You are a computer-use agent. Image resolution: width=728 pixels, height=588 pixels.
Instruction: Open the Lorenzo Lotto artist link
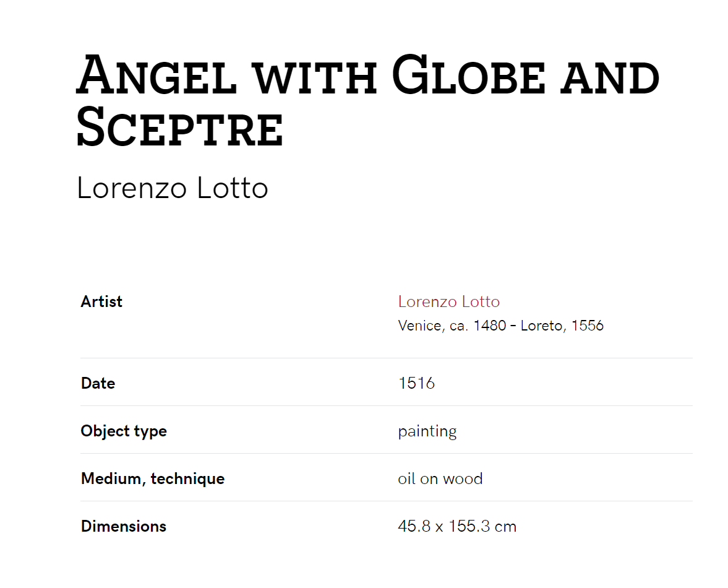[x=449, y=302]
